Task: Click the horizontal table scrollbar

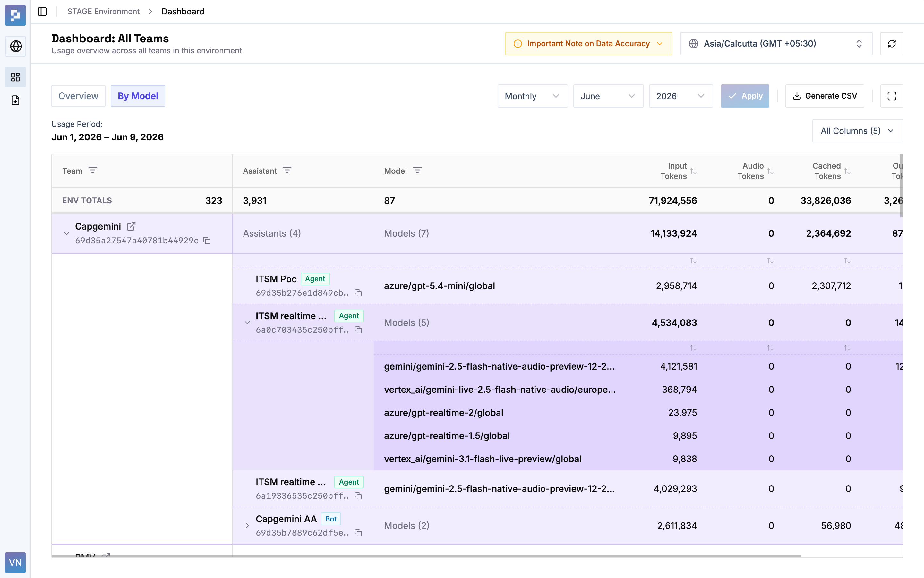Action: [426, 556]
